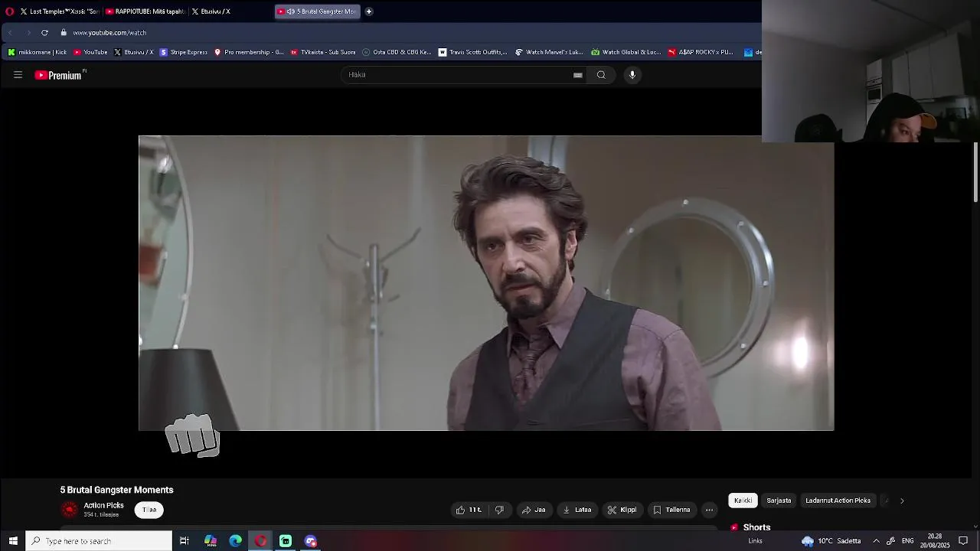Create clip with Klippi button

click(622, 510)
